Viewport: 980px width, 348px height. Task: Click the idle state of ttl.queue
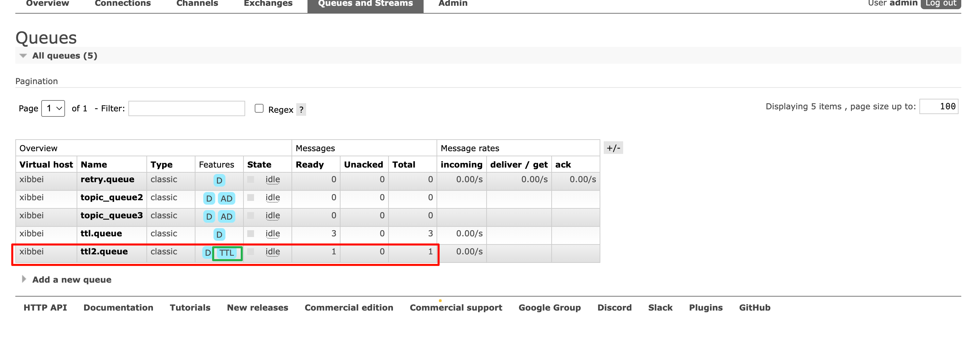coord(272,234)
